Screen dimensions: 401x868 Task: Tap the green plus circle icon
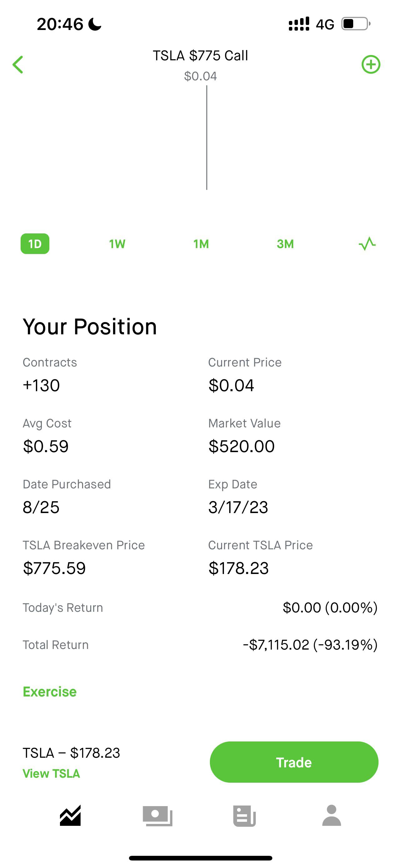(x=371, y=64)
